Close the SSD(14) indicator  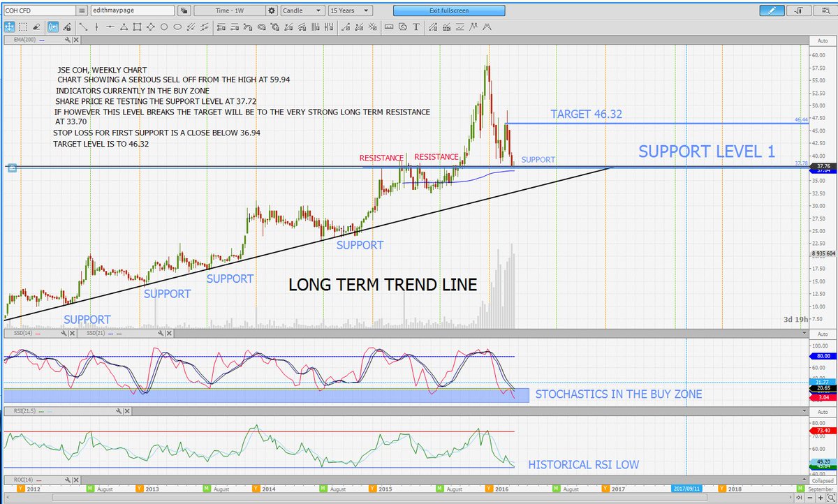[x=73, y=334]
